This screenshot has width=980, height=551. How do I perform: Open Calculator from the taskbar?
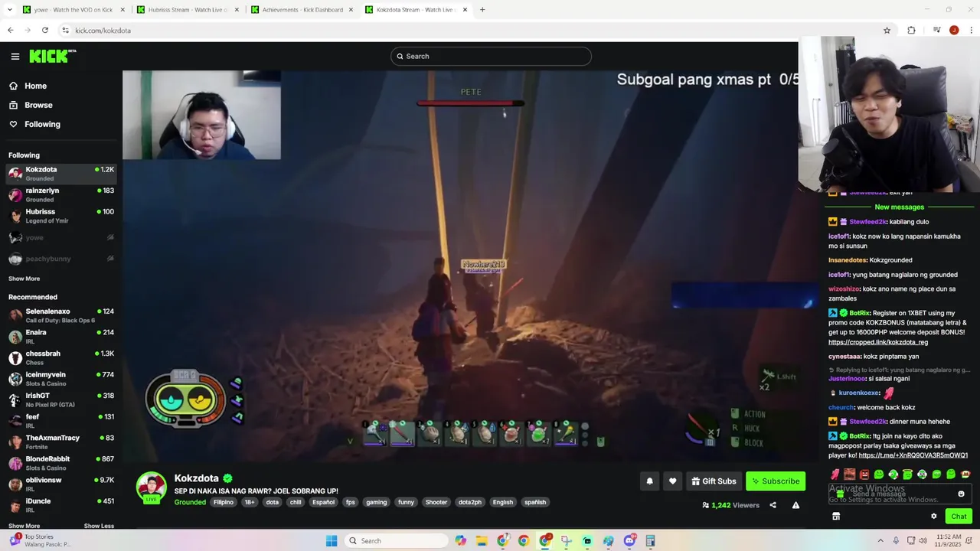650,540
